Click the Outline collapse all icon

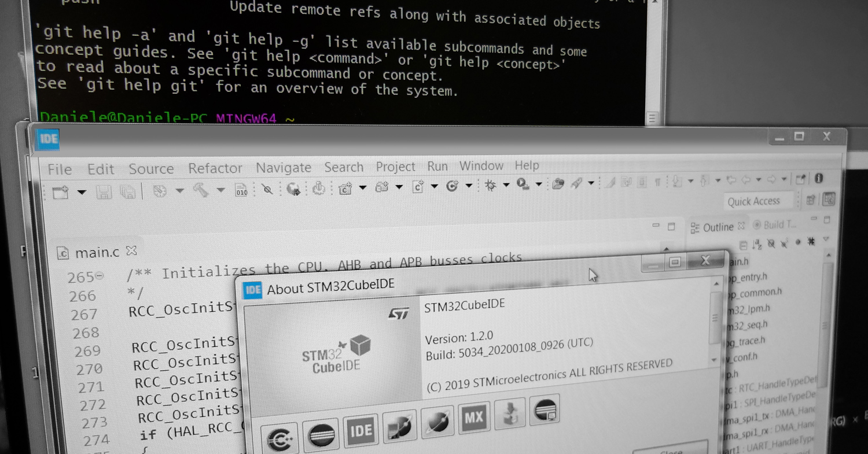[744, 245]
